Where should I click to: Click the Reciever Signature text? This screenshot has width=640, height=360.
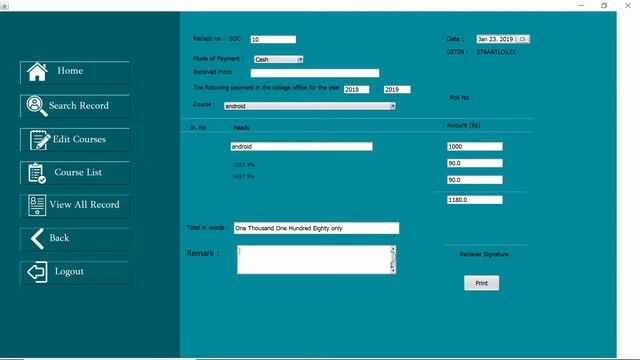(x=484, y=254)
